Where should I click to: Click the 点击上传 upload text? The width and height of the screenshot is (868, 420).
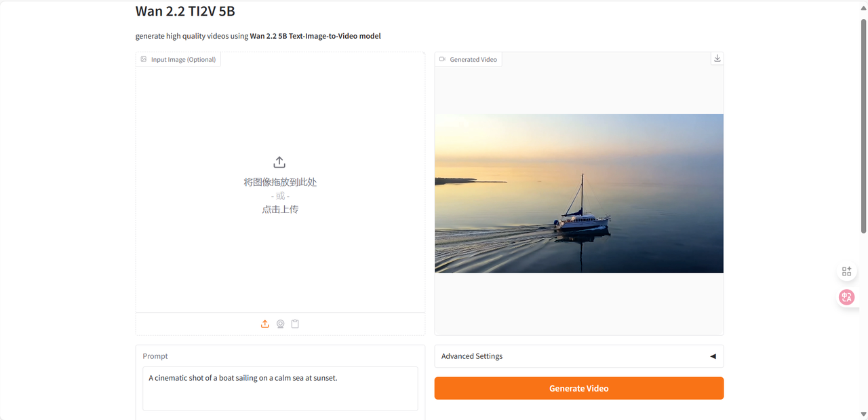click(280, 210)
